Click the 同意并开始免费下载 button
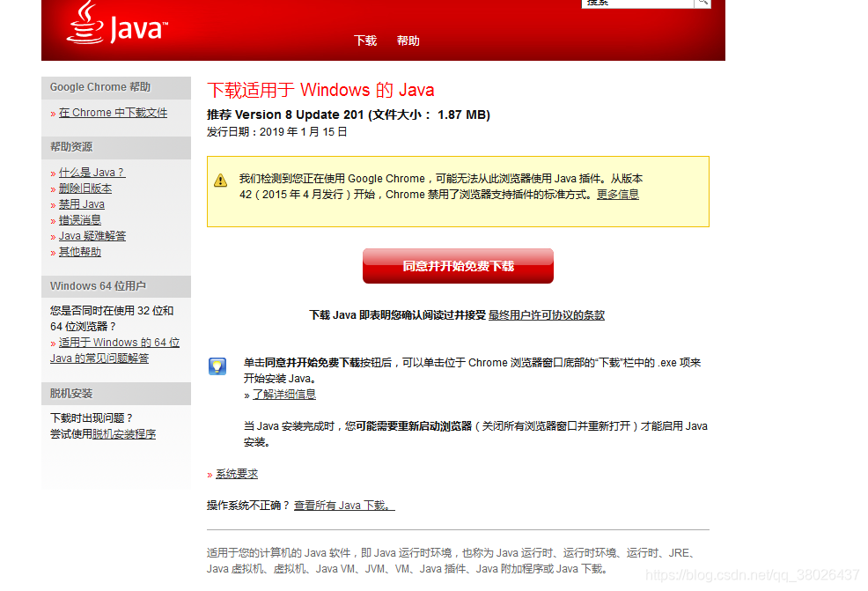868x591 pixels. click(458, 266)
